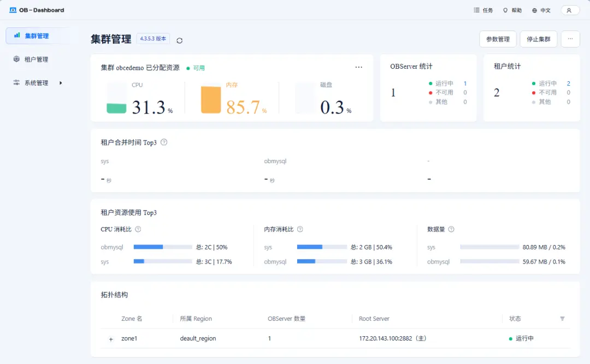The width and height of the screenshot is (590, 364).
Task: Expand the zone1 row with plus icon
Action: [x=111, y=339]
